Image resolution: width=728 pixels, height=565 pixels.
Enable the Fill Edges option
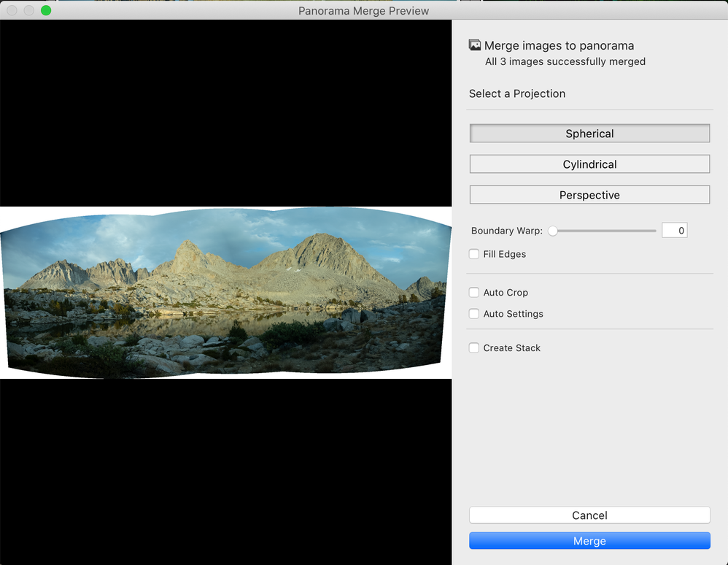[x=474, y=254]
